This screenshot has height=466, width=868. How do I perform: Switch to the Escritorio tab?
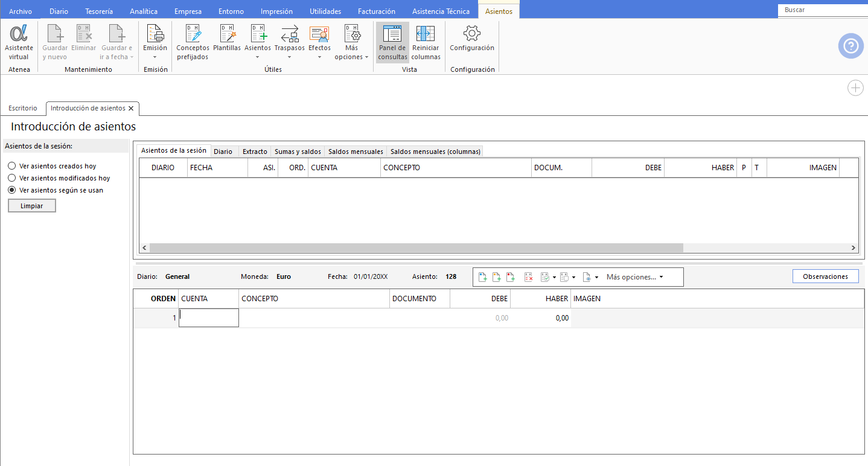[x=23, y=108]
